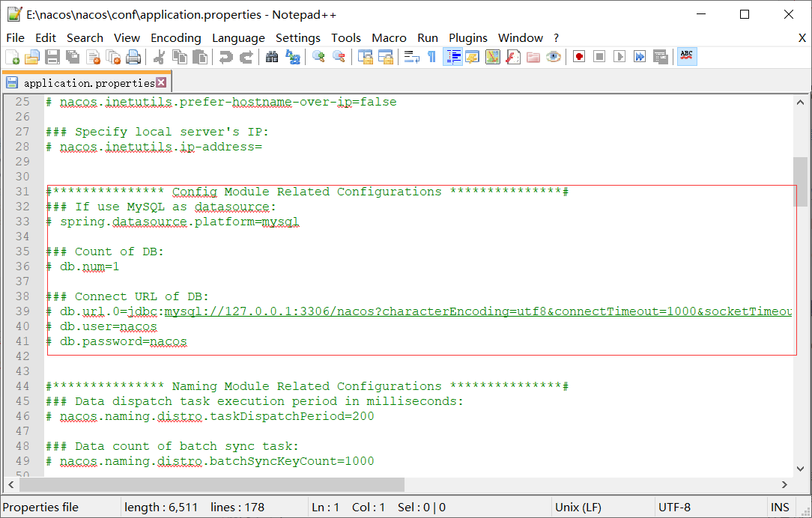The image size is (812, 518).
Task: Click horizontal scrollbar left arrow
Action: coord(11,485)
